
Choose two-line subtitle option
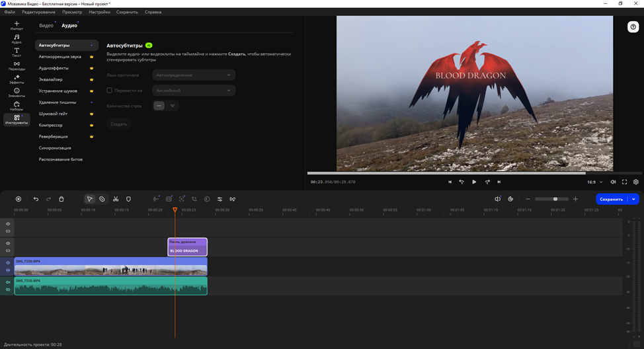tap(173, 106)
